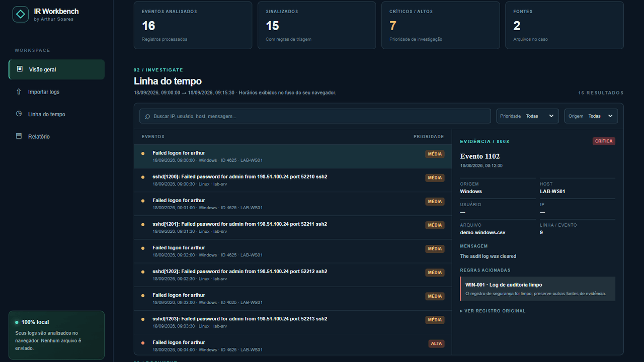Select the sshd[1200] failed password event
This screenshot has width=644, height=362.
pos(293,180)
